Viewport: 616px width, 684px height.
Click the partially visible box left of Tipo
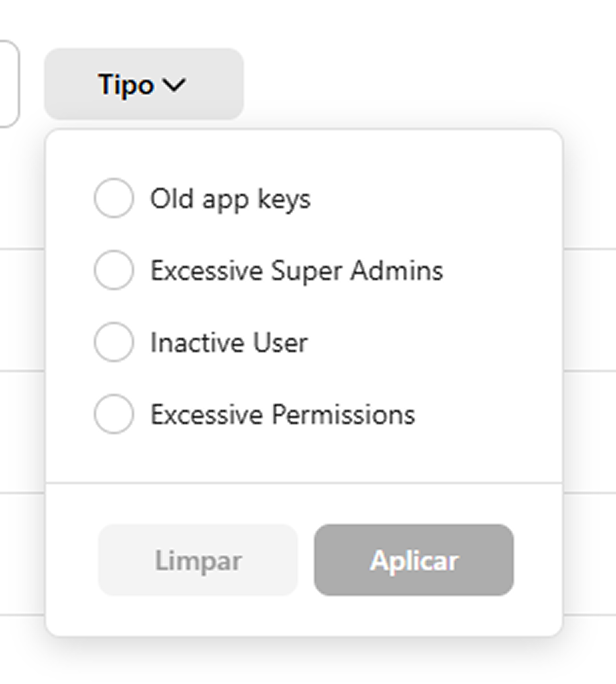tap(9, 84)
